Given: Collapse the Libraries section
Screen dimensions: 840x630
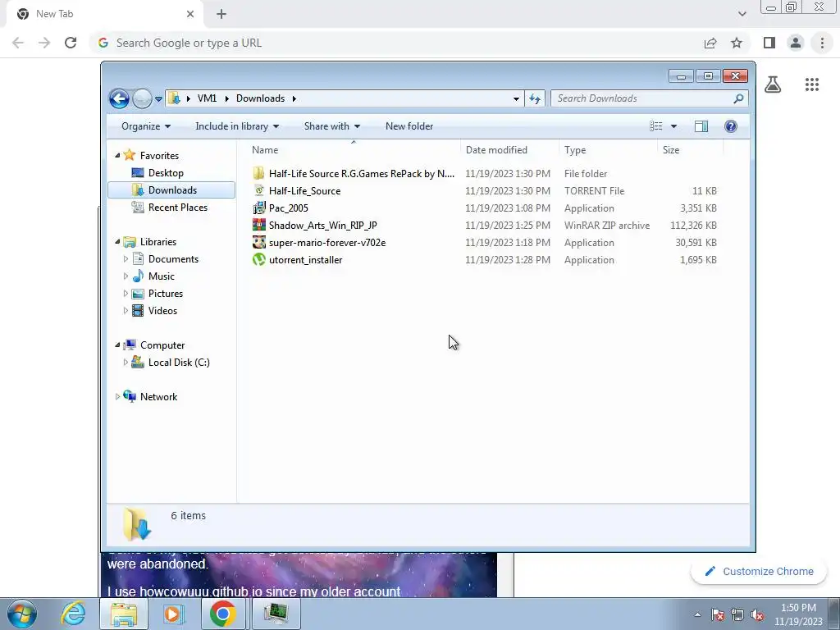Looking at the screenshot, I should click(x=117, y=242).
